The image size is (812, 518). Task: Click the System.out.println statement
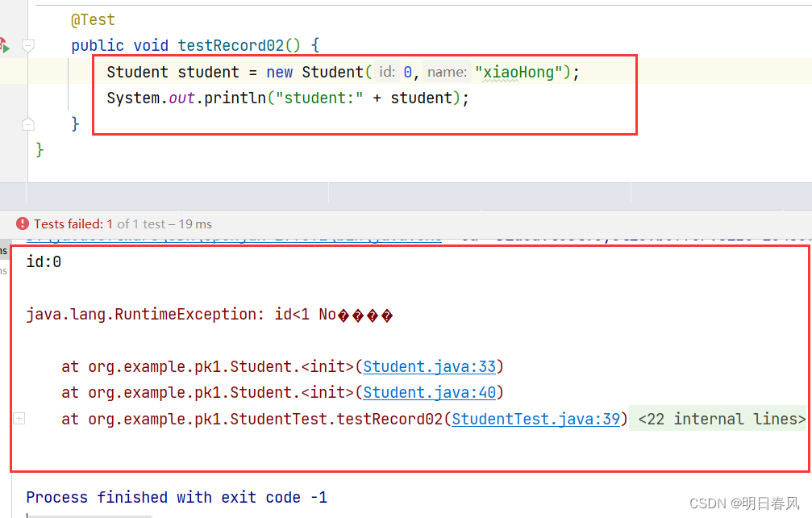(288, 98)
